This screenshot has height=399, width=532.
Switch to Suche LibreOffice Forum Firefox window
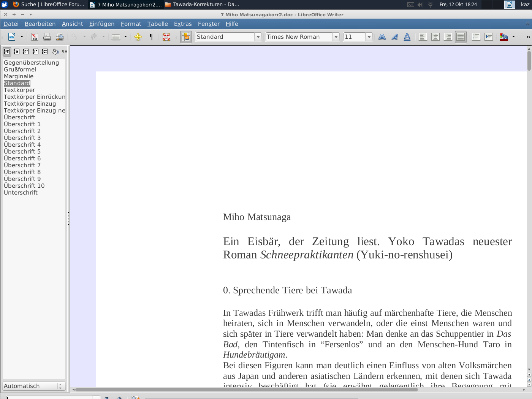[x=49, y=5]
